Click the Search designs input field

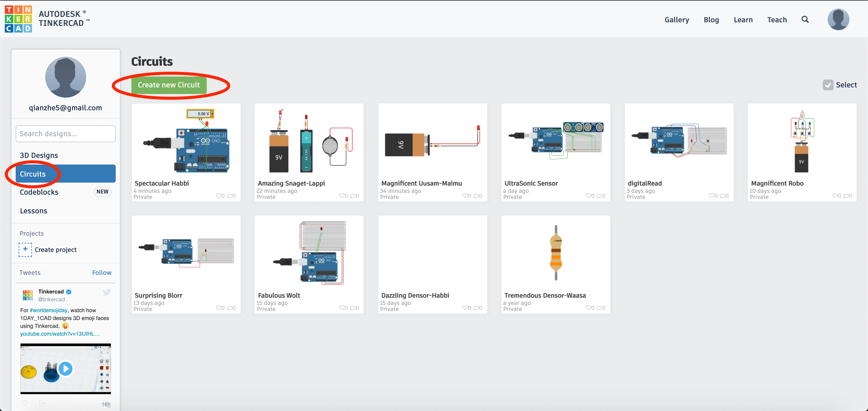(65, 134)
